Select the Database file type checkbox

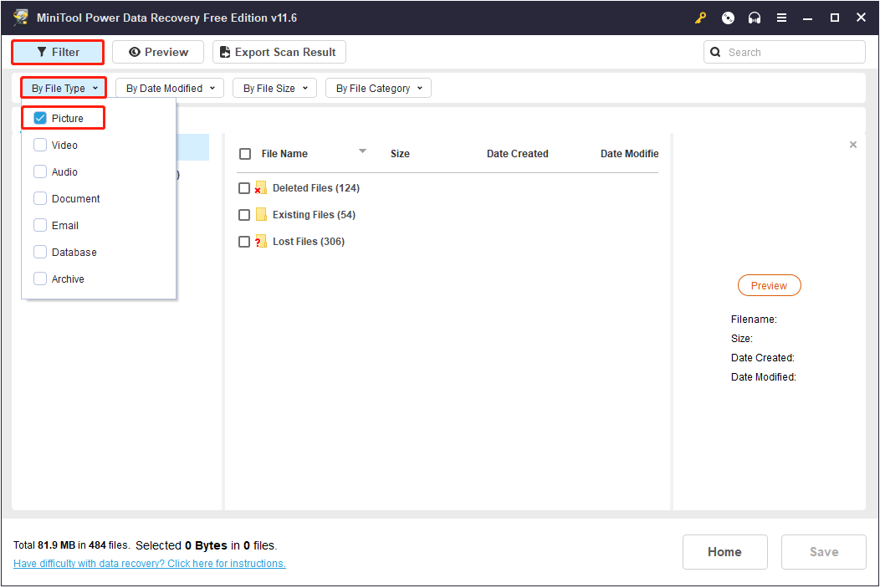[x=40, y=252]
